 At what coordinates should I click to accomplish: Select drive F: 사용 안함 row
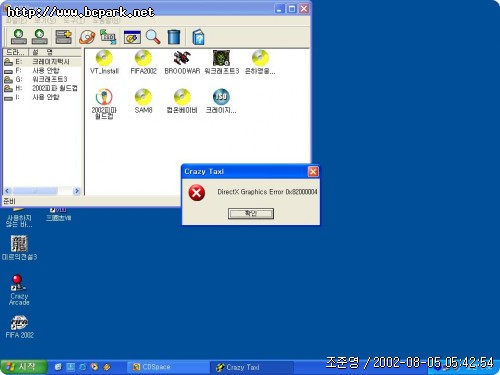tap(42, 71)
